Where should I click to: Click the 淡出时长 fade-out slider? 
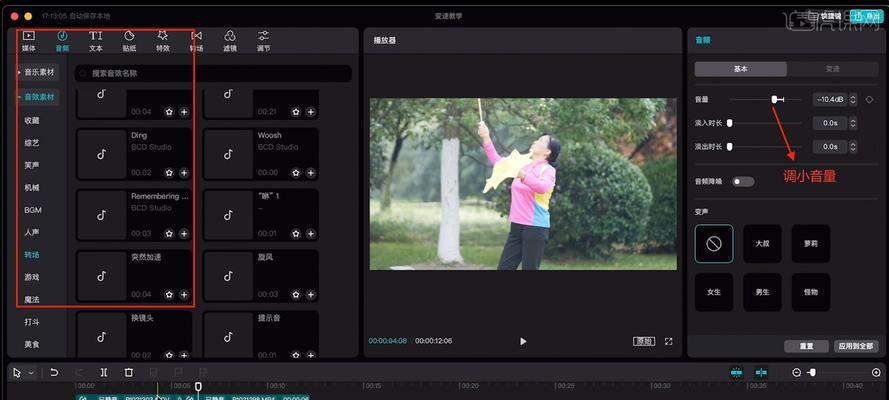[x=765, y=147]
